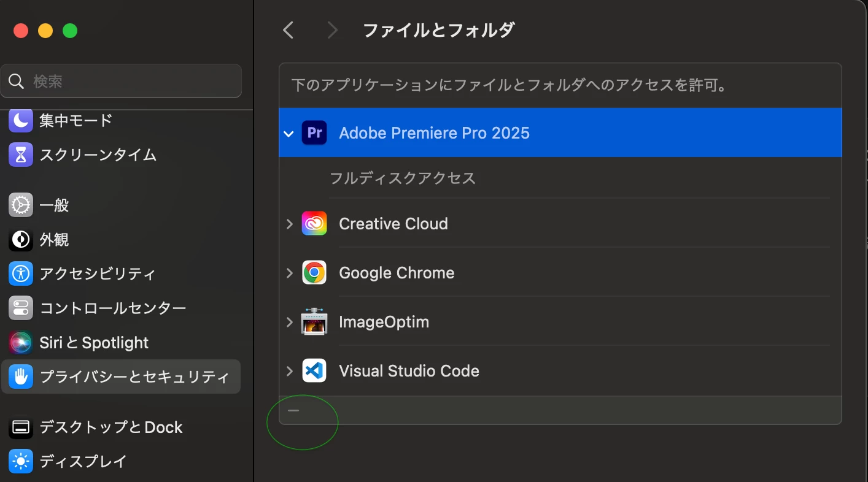Expand the ImageOptim row

289,322
